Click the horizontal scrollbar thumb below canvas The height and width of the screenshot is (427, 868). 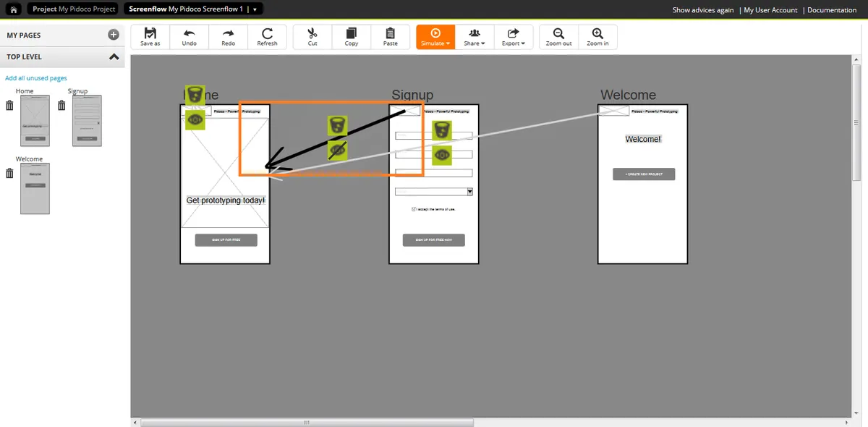point(307,423)
